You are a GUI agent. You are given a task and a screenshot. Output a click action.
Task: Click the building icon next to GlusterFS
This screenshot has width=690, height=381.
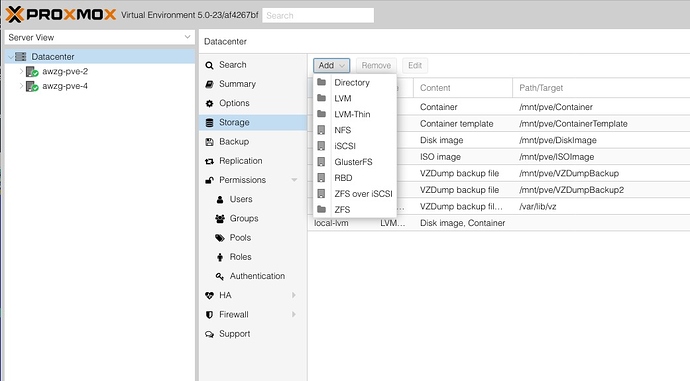coord(322,161)
